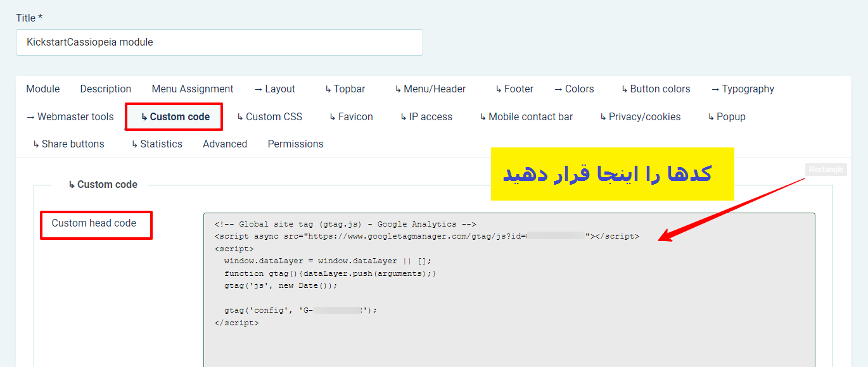
Task: Open the Colors tab
Action: click(x=573, y=89)
